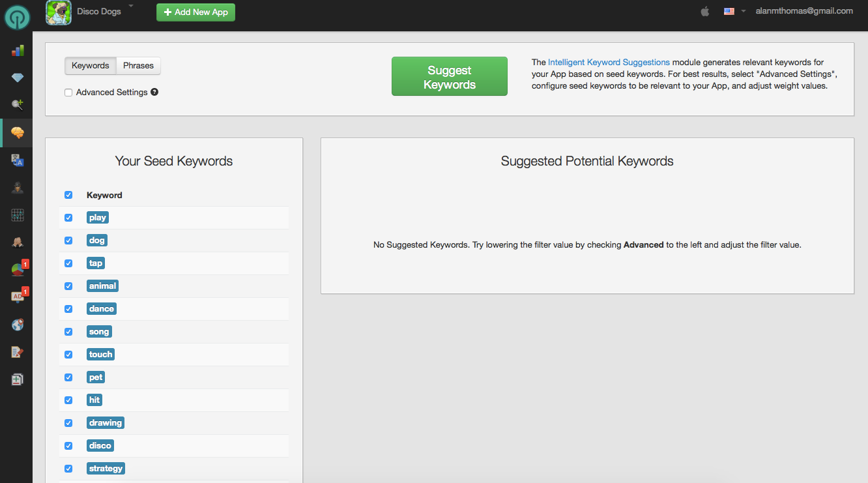The image size is (868, 483).
Task: Click the AD icon with notification badge
Action: click(x=18, y=297)
